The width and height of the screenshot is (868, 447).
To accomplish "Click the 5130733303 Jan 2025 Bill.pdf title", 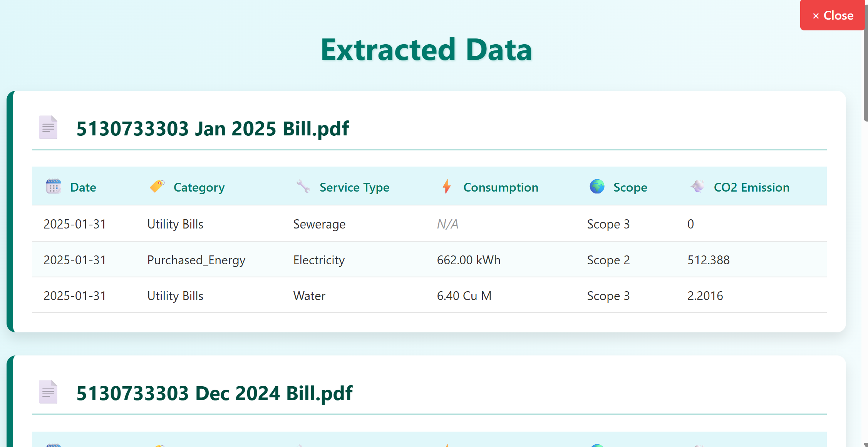I will pyautogui.click(x=213, y=128).
